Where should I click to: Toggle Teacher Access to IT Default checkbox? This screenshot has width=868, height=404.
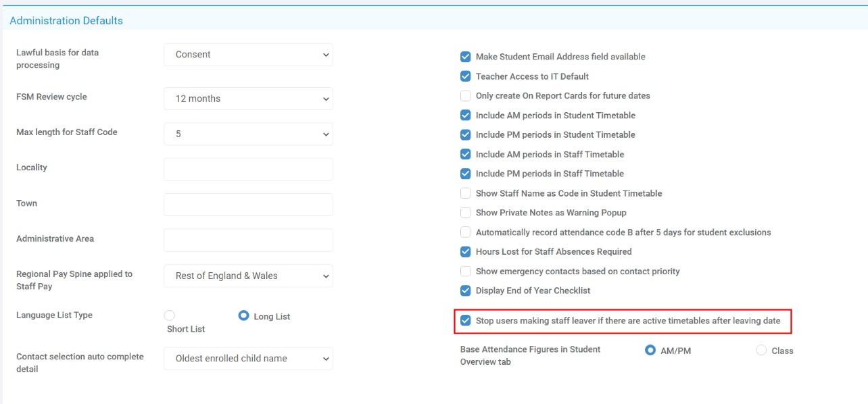pyautogui.click(x=465, y=76)
